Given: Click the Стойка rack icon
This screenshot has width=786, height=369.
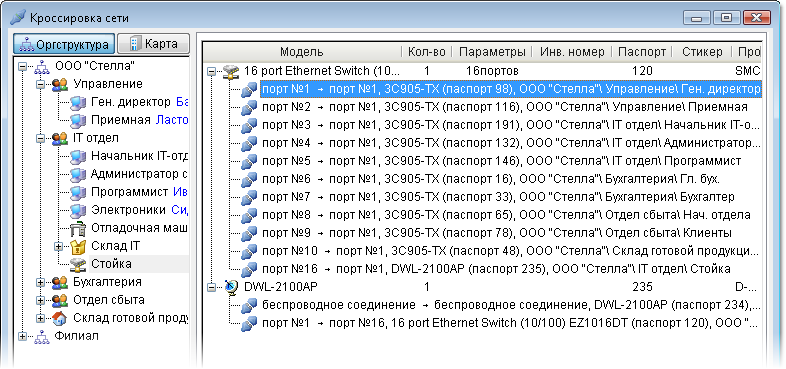Looking at the screenshot, I should (78, 264).
